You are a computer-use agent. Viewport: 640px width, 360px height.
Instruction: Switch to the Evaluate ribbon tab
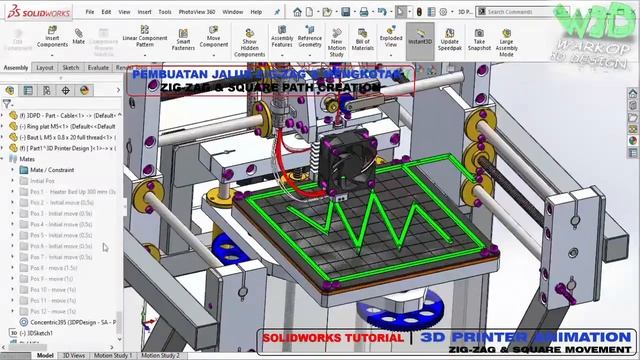click(98, 68)
